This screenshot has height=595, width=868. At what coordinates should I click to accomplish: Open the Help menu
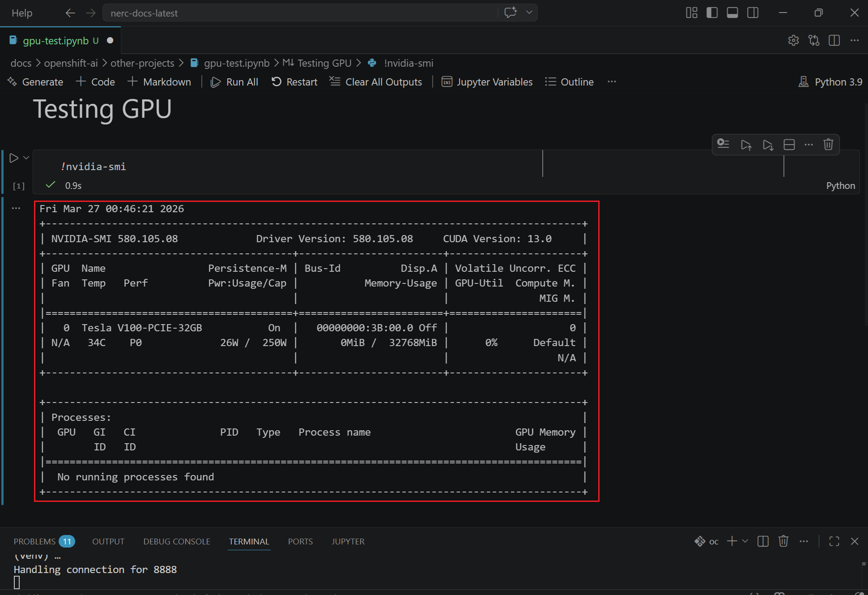coord(22,13)
